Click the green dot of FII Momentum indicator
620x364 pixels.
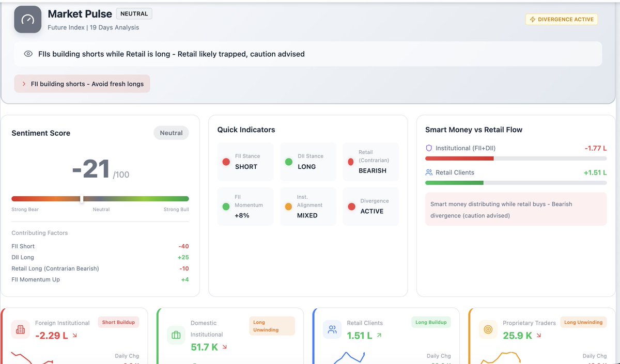pos(226,207)
